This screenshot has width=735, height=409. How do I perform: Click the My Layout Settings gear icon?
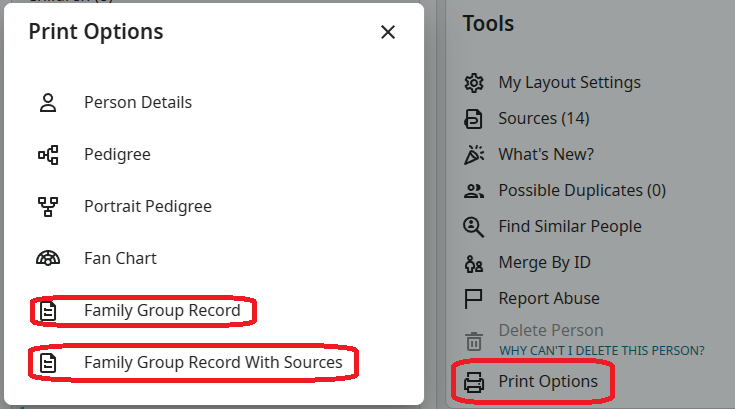pyautogui.click(x=473, y=83)
